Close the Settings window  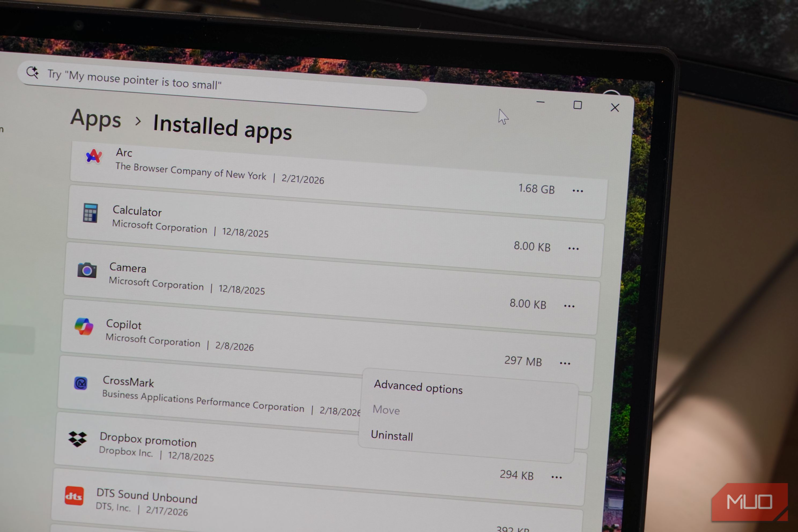click(615, 108)
